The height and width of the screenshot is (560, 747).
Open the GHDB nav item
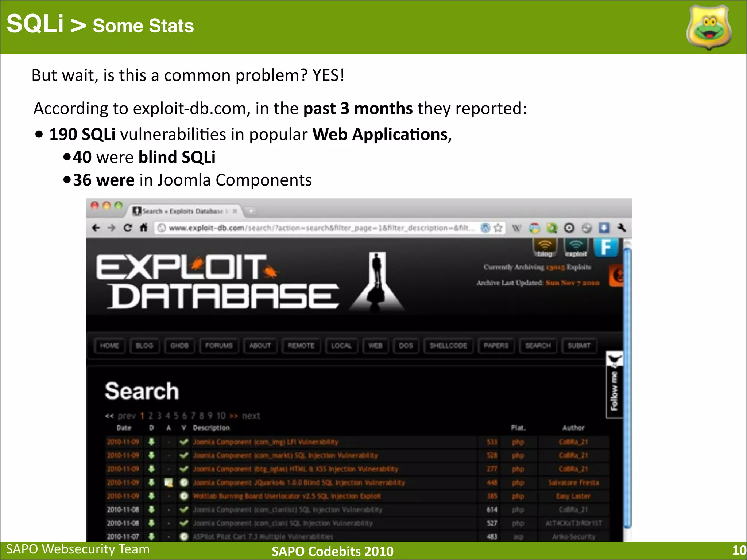[179, 346]
